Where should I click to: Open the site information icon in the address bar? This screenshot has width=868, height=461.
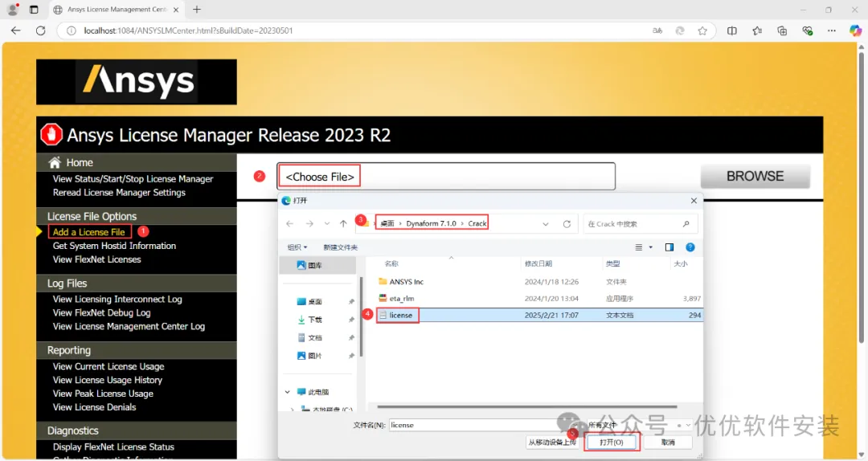(72, 31)
